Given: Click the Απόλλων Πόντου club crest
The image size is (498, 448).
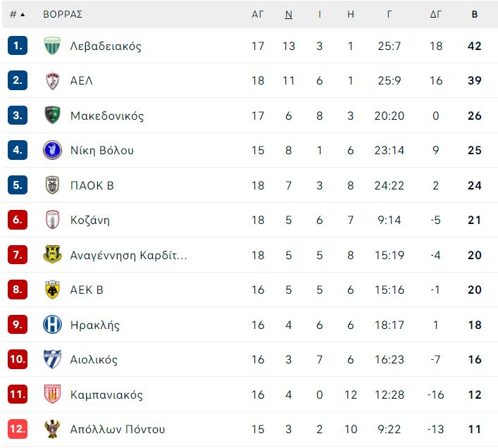Looking at the screenshot, I should coord(52,429).
